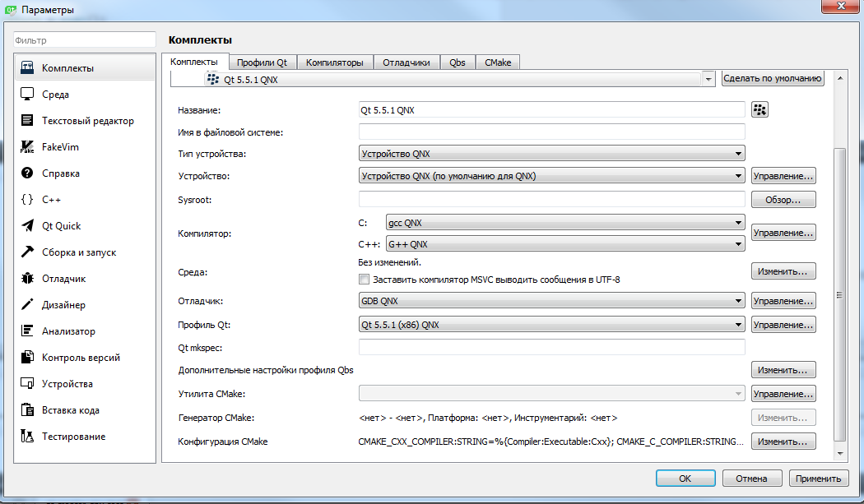Viewport: 864px width, 504px height.
Task: Click Управление button for Устройство
Action: (x=783, y=176)
